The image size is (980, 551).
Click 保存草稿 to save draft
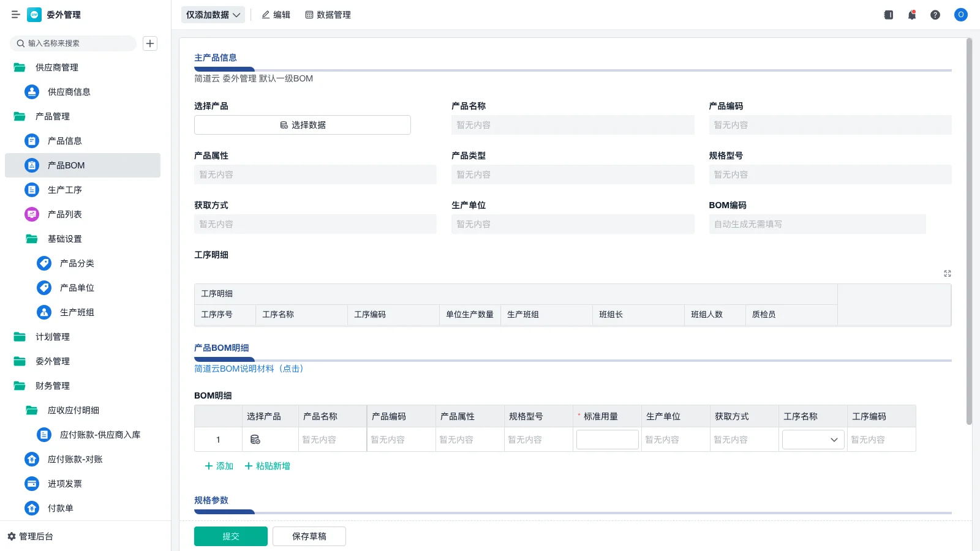[309, 536]
